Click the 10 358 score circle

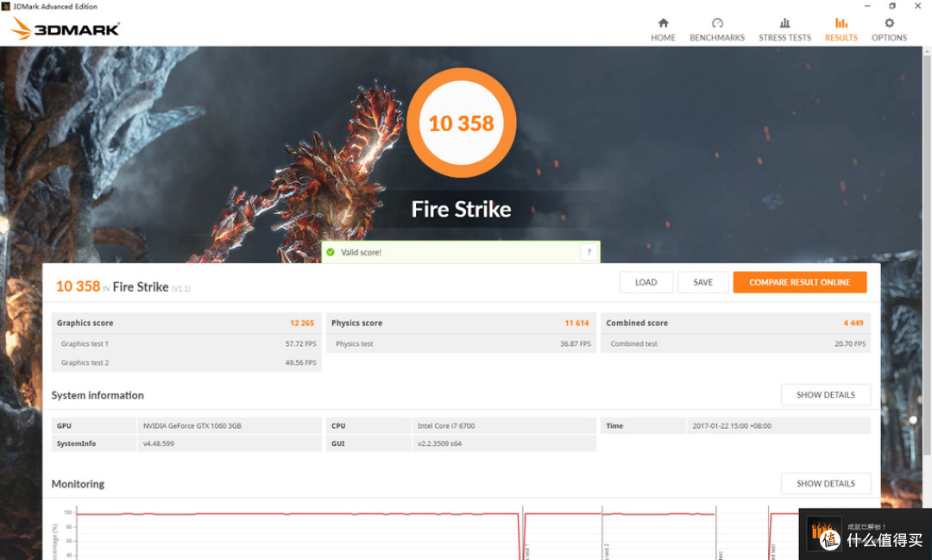461,123
